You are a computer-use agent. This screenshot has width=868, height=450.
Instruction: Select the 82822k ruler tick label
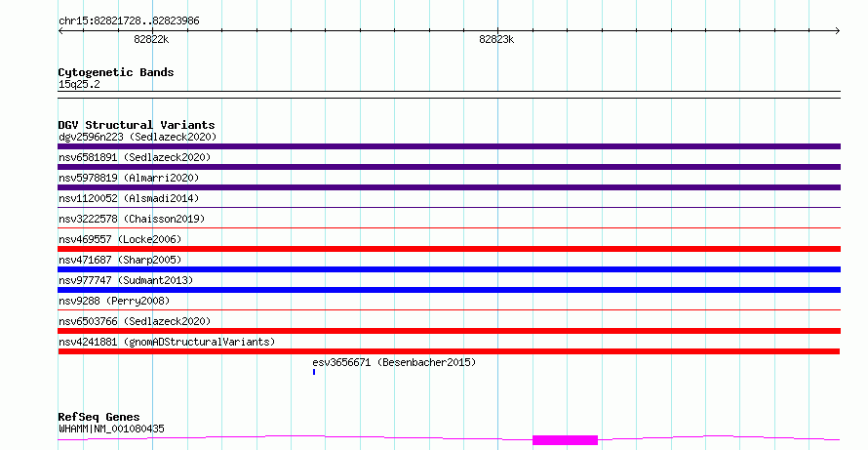point(151,39)
